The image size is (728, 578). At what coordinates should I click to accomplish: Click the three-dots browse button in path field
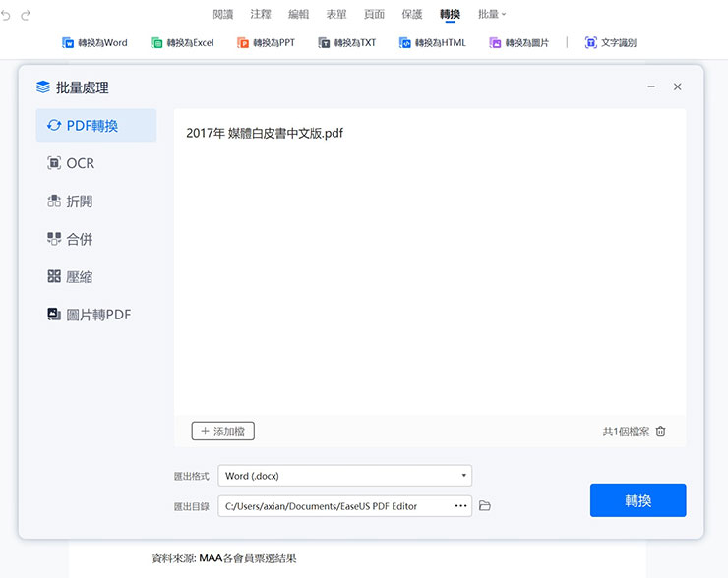(461, 506)
